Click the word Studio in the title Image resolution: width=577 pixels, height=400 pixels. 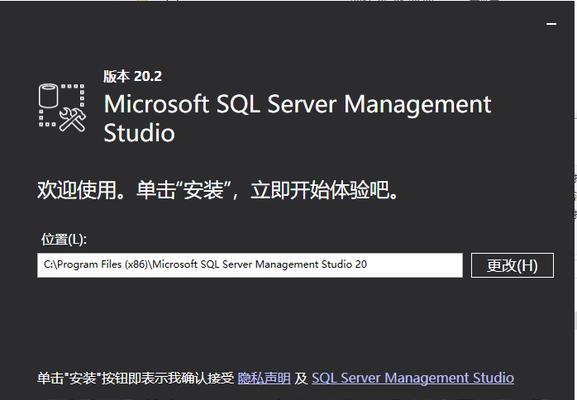pos(139,133)
